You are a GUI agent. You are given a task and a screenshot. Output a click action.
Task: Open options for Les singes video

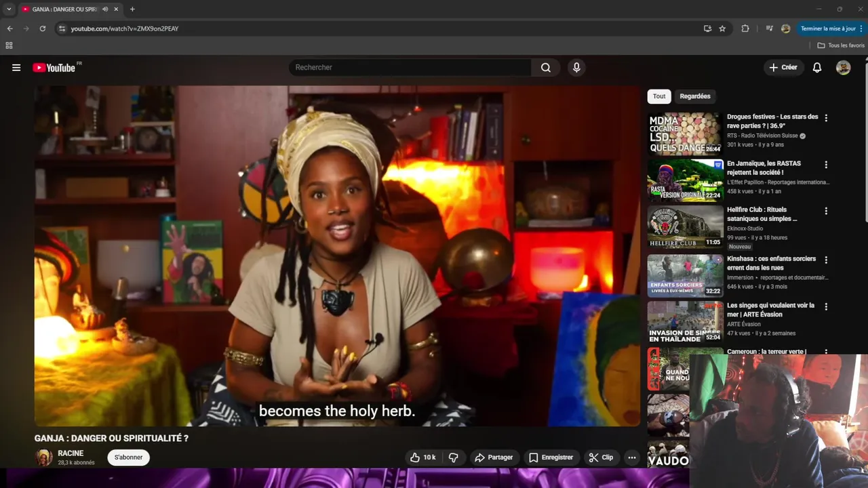click(826, 307)
